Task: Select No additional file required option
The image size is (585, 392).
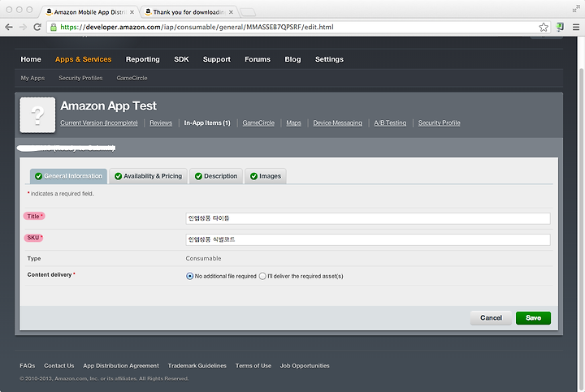Action: [189, 276]
